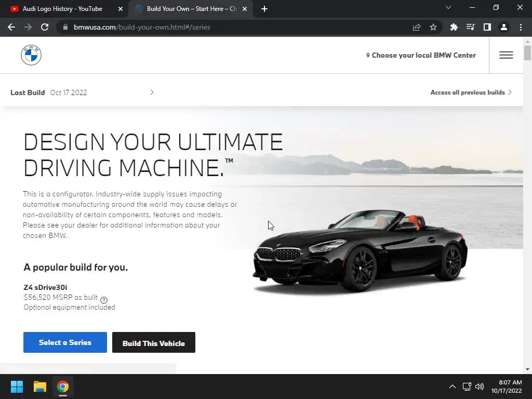This screenshot has height=399, width=532.
Task: Open the Windows Start menu
Action: click(17, 387)
